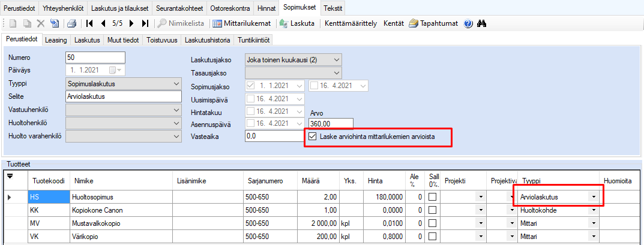Open Tapahtumat events

[x=433, y=23]
